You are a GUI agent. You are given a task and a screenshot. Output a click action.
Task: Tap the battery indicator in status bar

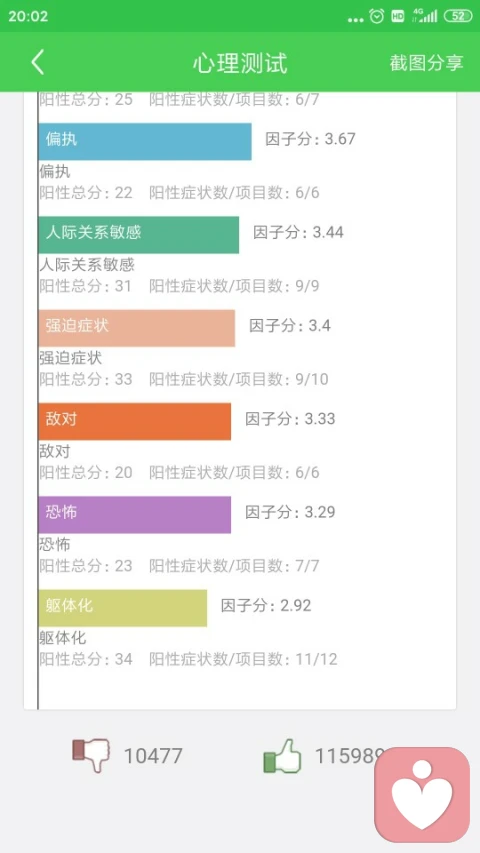pyautogui.click(x=458, y=16)
